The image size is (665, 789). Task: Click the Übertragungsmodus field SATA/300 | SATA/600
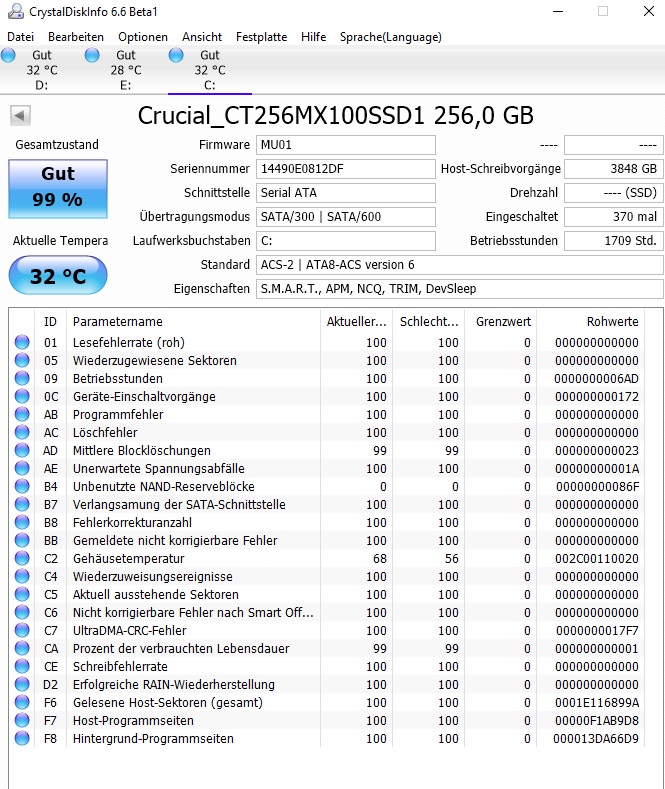[346, 217]
